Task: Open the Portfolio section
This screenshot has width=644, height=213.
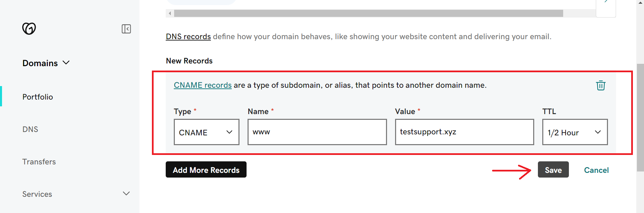Action: [38, 97]
